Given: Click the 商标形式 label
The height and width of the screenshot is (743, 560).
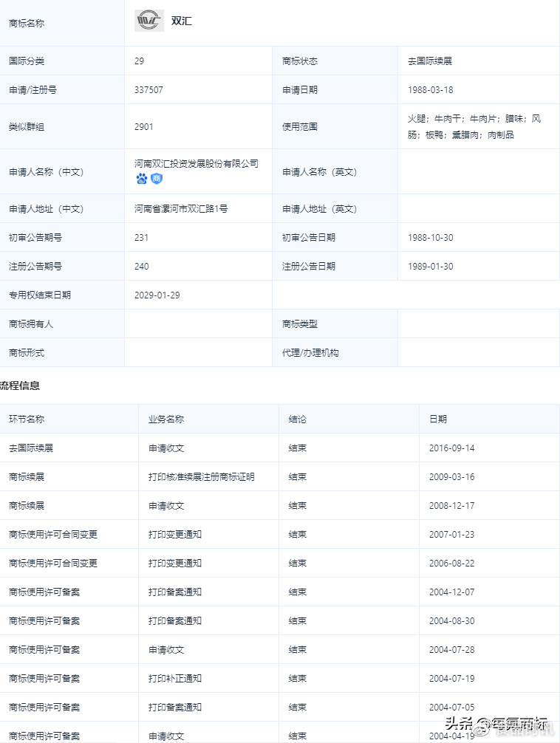Looking at the screenshot, I should point(27,353).
